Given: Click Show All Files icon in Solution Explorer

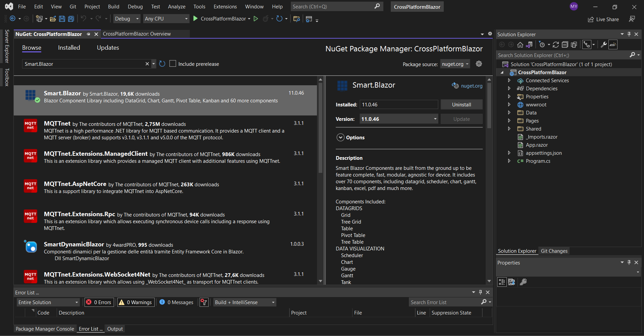Looking at the screenshot, I should (574, 45).
